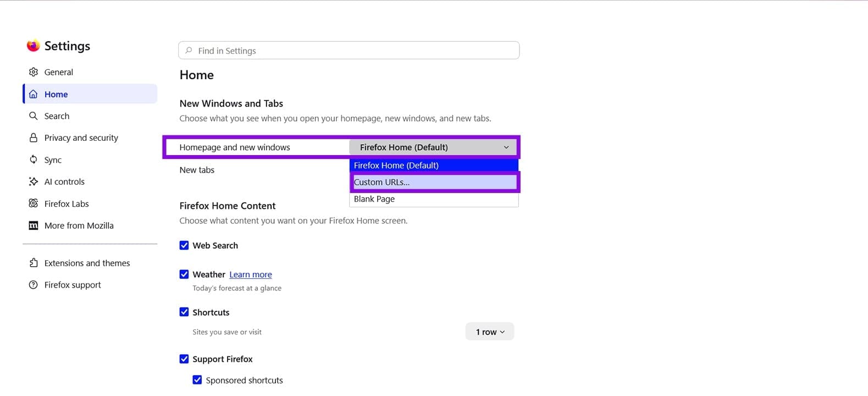
Task: Disable the Shortcuts checkbox
Action: pos(184,312)
